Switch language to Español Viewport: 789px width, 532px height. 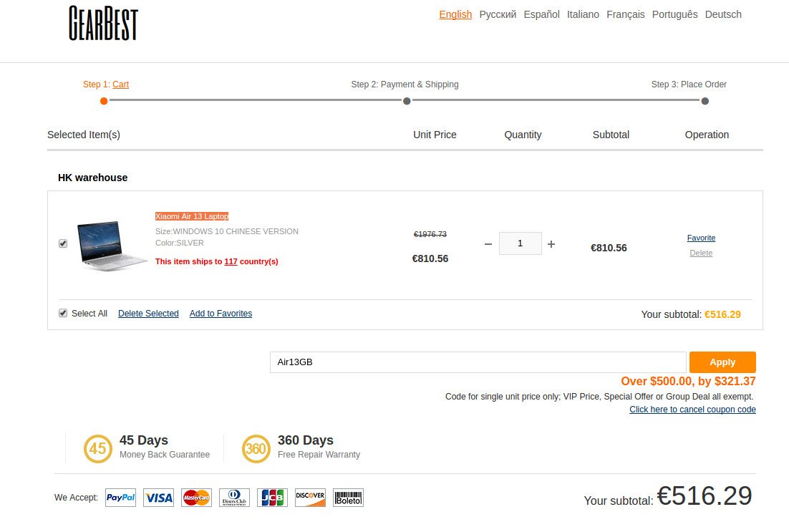[541, 14]
